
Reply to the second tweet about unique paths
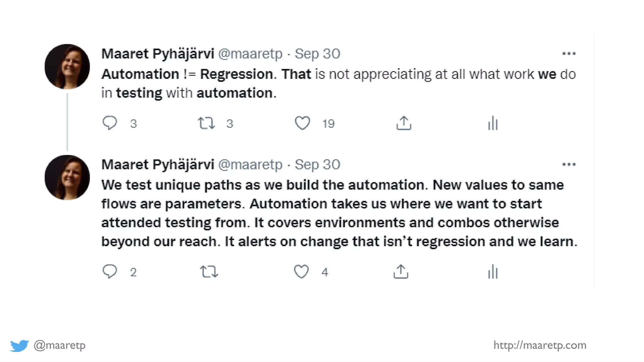[110, 271]
